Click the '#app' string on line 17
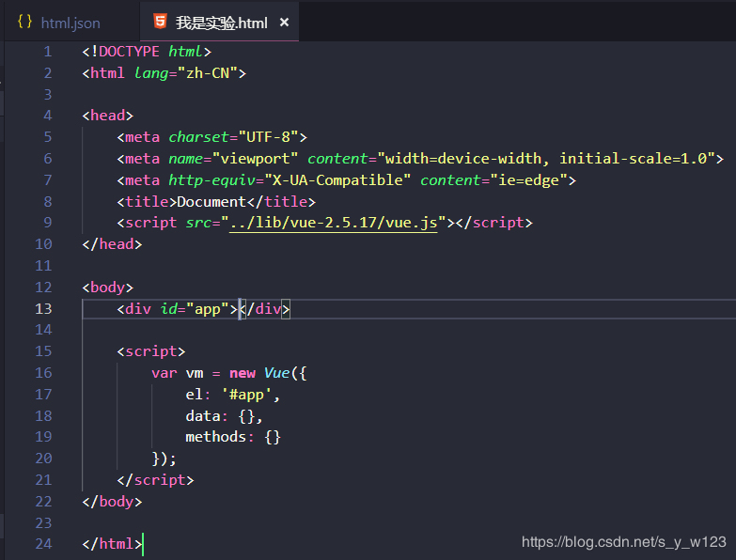 pyautogui.click(x=250, y=395)
